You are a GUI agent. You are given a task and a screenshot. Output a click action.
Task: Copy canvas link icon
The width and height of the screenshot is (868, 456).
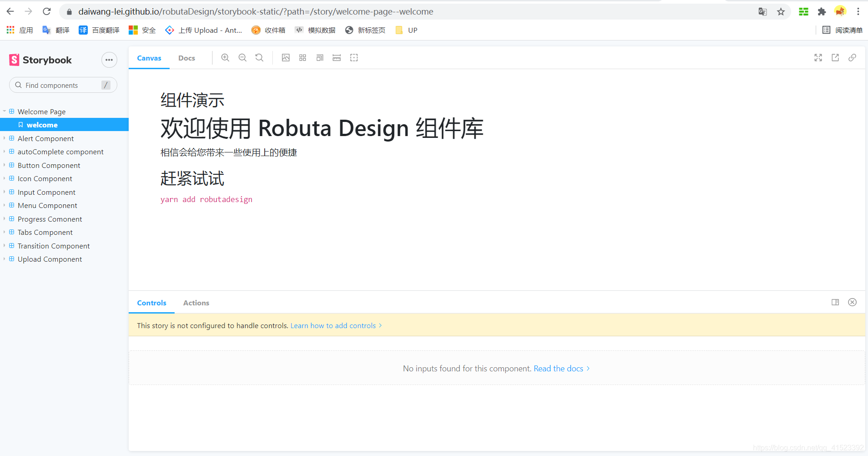point(853,58)
